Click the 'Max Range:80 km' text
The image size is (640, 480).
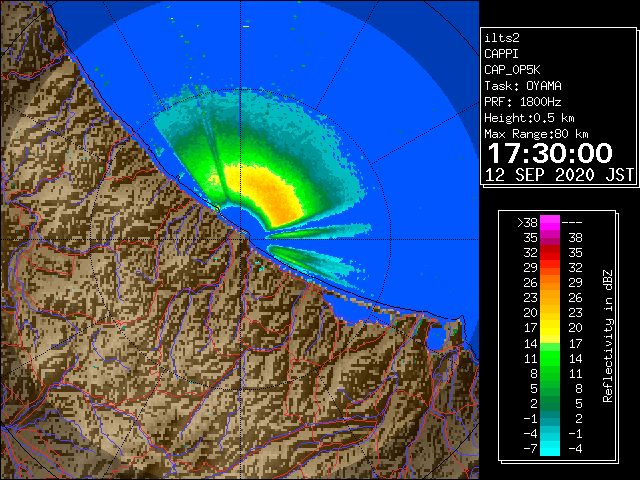click(x=536, y=134)
